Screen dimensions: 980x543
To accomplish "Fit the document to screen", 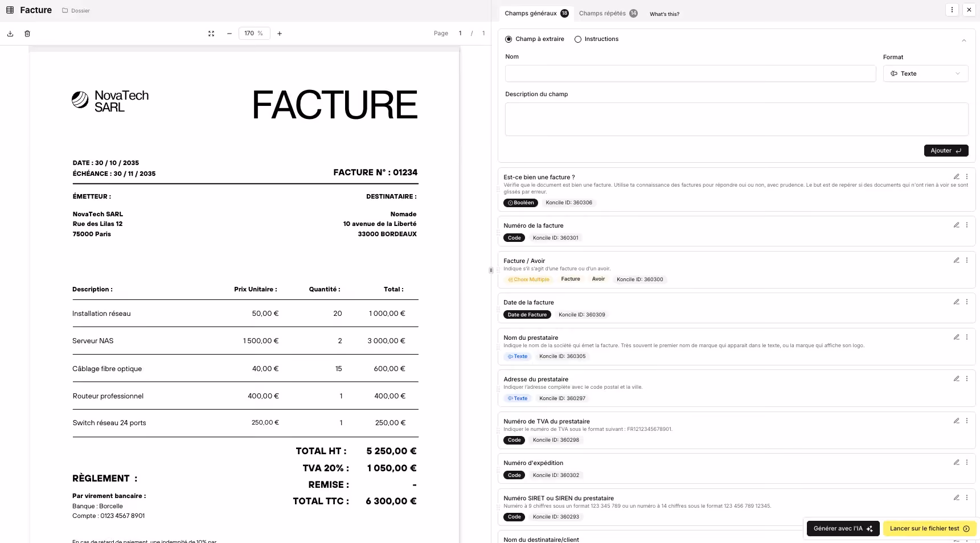I will pos(211,34).
